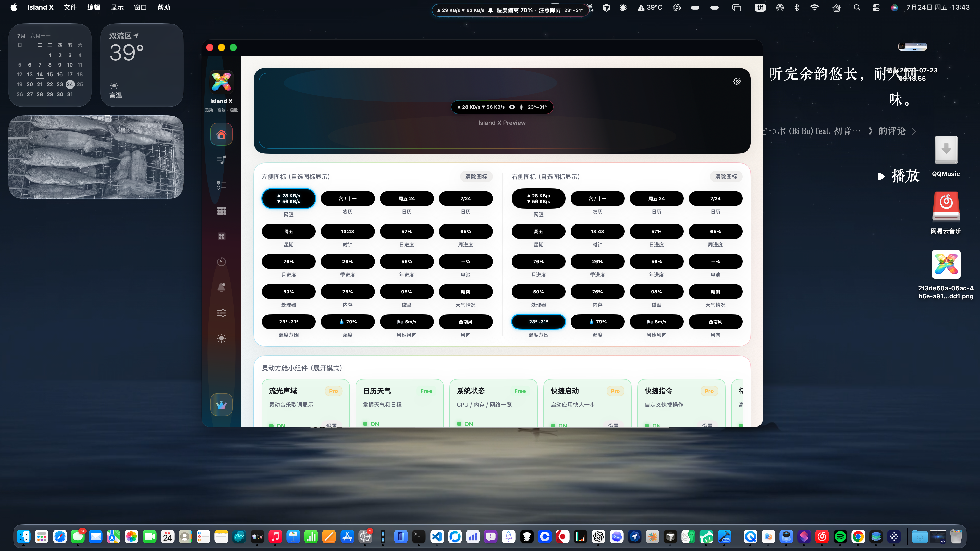Open Wi-Fi status in menu bar

point(815,8)
